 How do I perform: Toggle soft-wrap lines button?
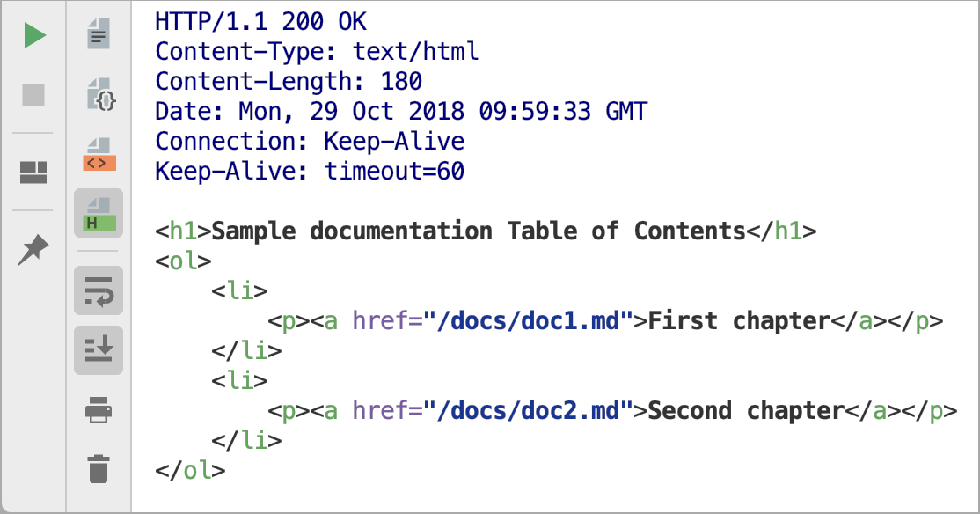click(99, 290)
